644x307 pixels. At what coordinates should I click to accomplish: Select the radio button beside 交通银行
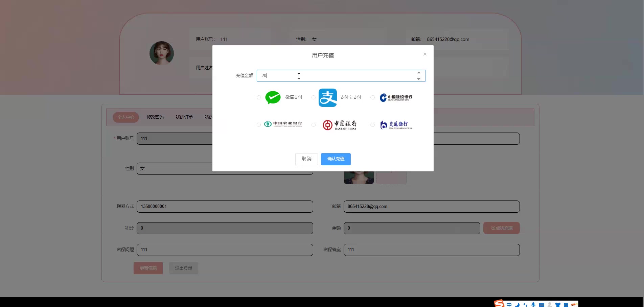point(372,125)
